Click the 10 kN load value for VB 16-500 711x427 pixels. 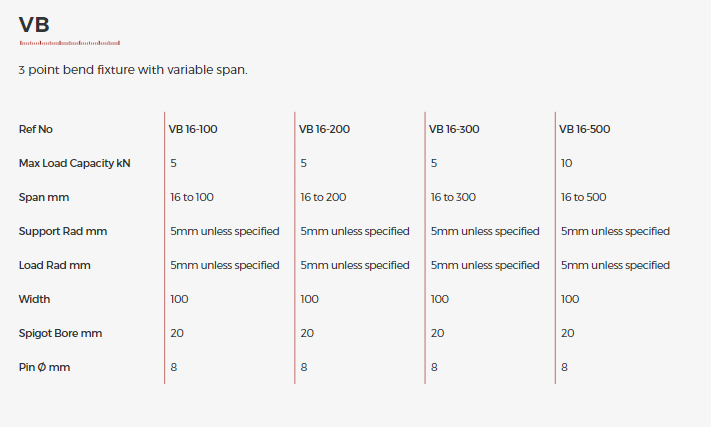tap(566, 163)
